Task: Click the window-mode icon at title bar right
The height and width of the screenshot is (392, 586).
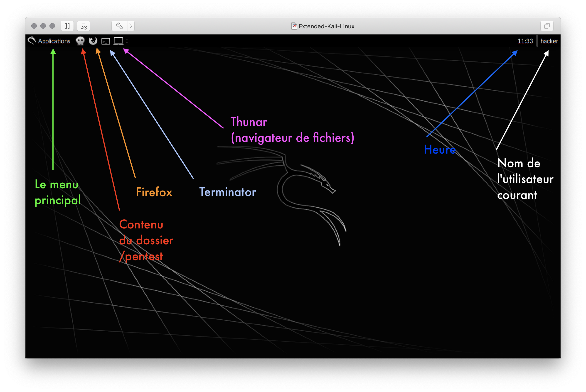Action: (547, 26)
